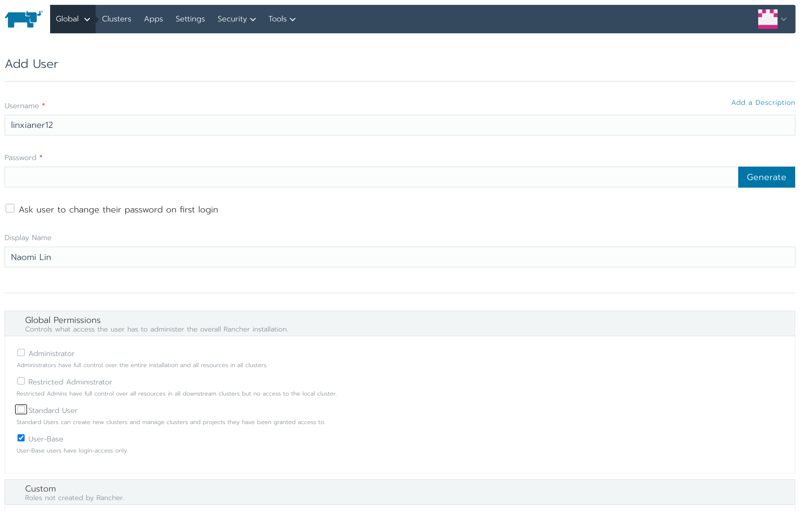Go to Clusters tab

[x=116, y=19]
